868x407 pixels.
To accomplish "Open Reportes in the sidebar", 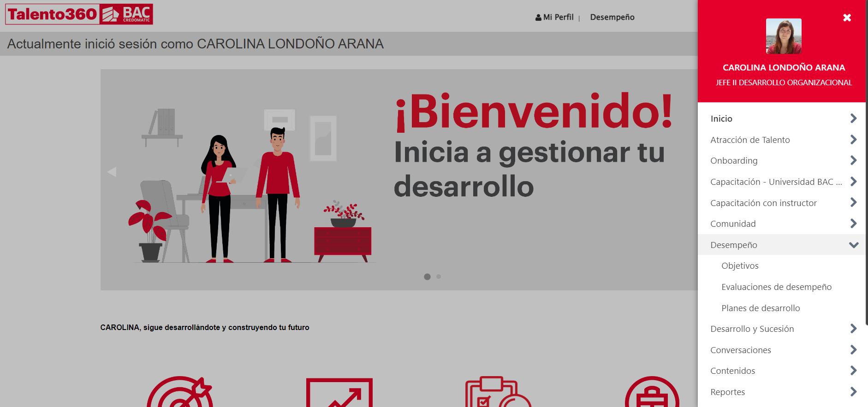I will [x=728, y=392].
